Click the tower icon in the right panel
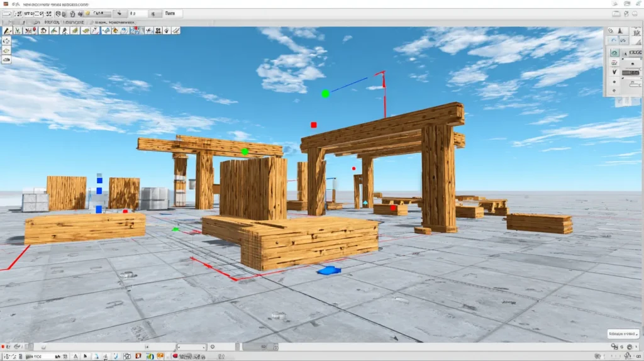 [620, 30]
